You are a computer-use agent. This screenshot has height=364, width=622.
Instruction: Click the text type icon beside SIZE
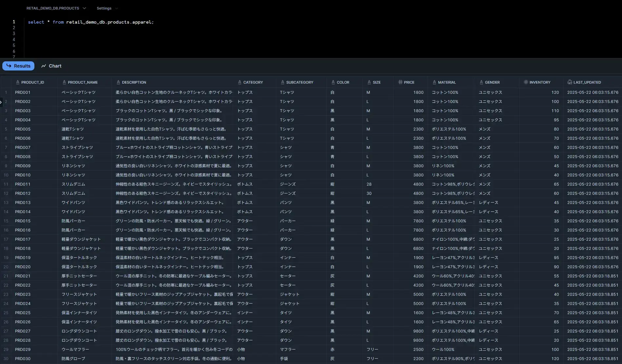[369, 82]
